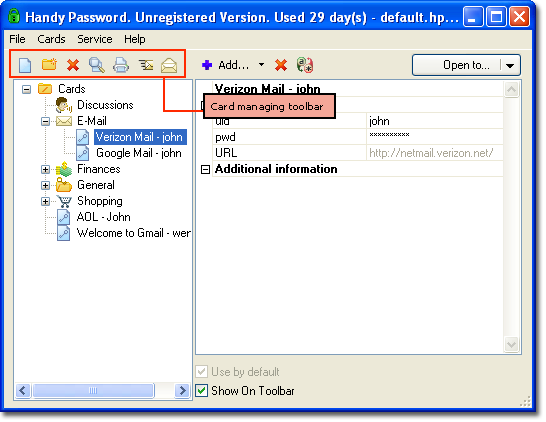
Task: Click the tree's scroll left arrow
Action: [x=23, y=391]
